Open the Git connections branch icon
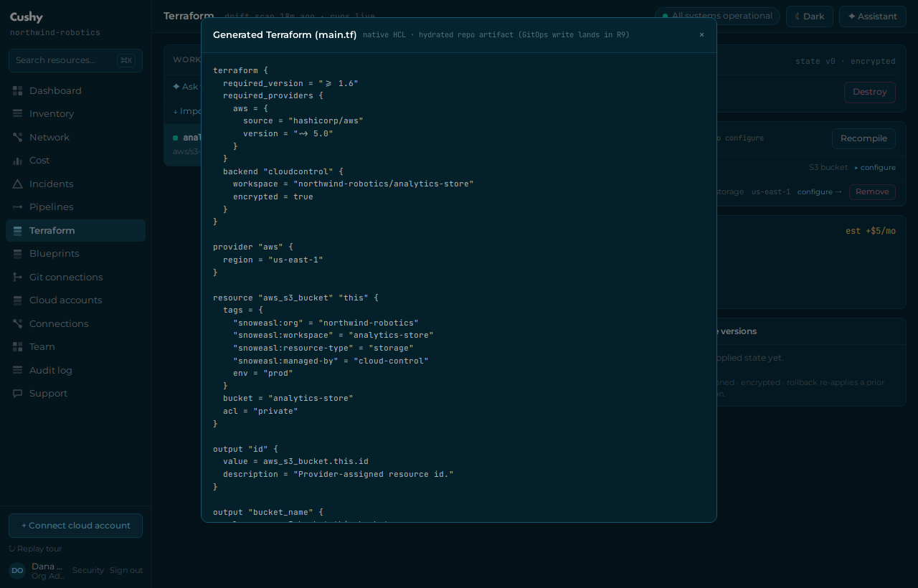Image resolution: width=918 pixels, height=588 pixels. (17, 278)
